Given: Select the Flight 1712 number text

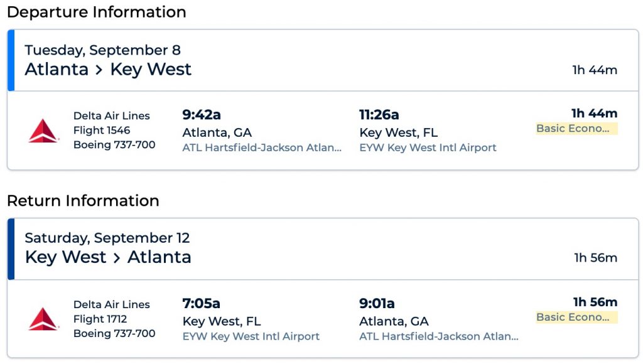Looking at the screenshot, I should [101, 319].
